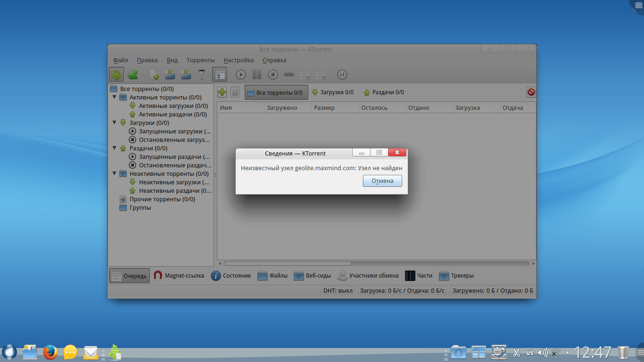Click the green KTorrent icon in the toolbar

pyautogui.click(x=116, y=74)
